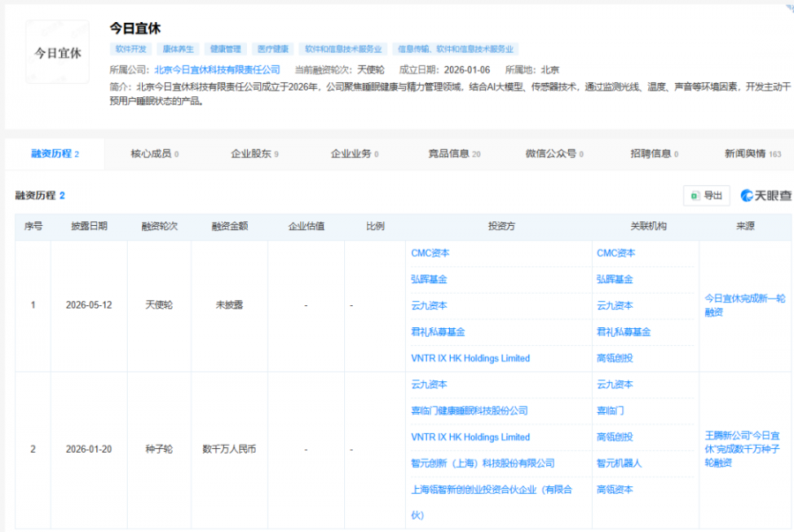The height and width of the screenshot is (532, 794).
Task: Select the 2026-01-20 date cell
Action: tap(88, 449)
